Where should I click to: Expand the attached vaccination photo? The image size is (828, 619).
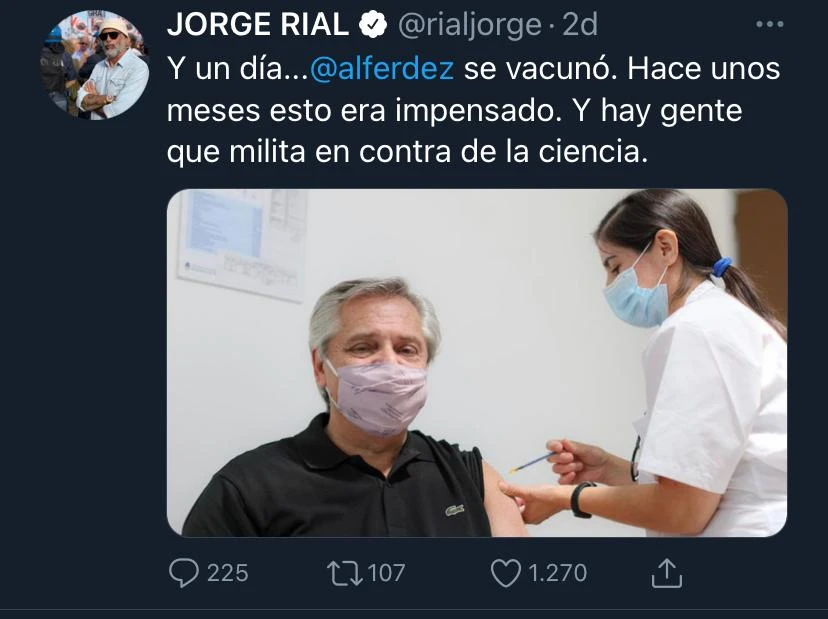coord(477,363)
